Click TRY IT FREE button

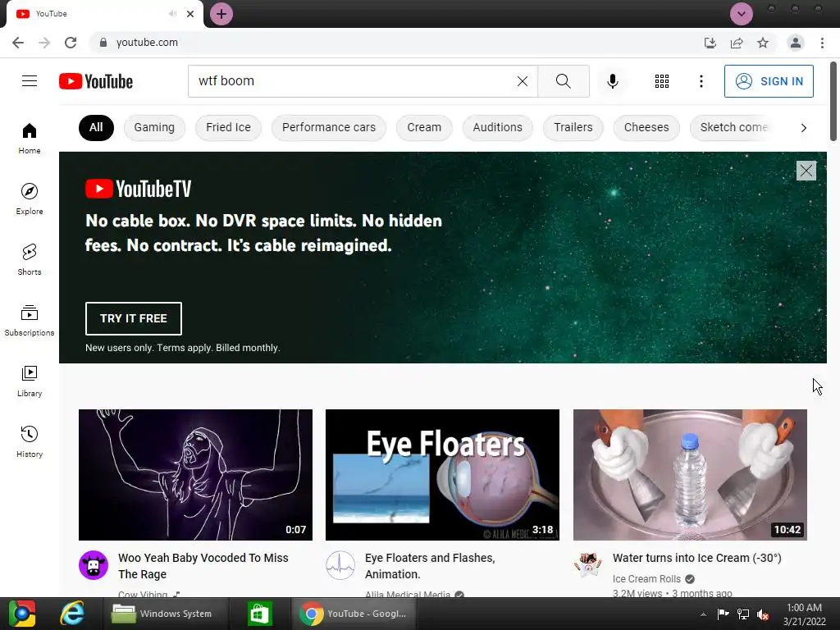tap(134, 318)
